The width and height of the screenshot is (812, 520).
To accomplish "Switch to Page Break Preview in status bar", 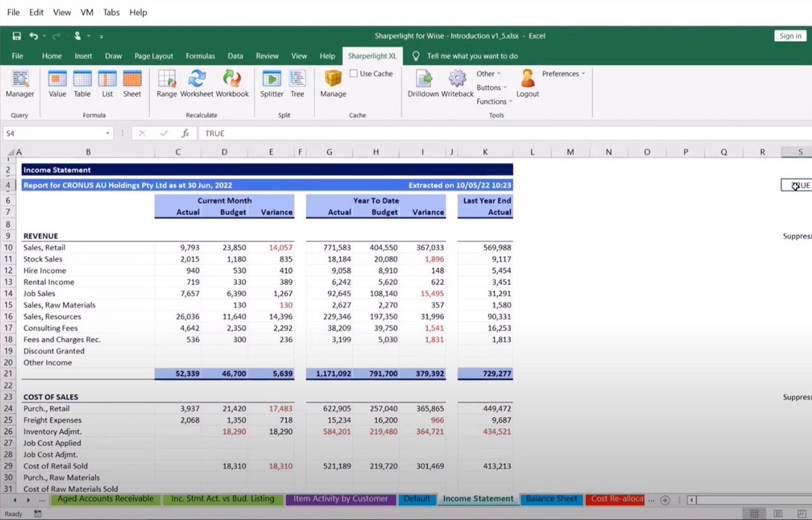I will tap(800, 514).
